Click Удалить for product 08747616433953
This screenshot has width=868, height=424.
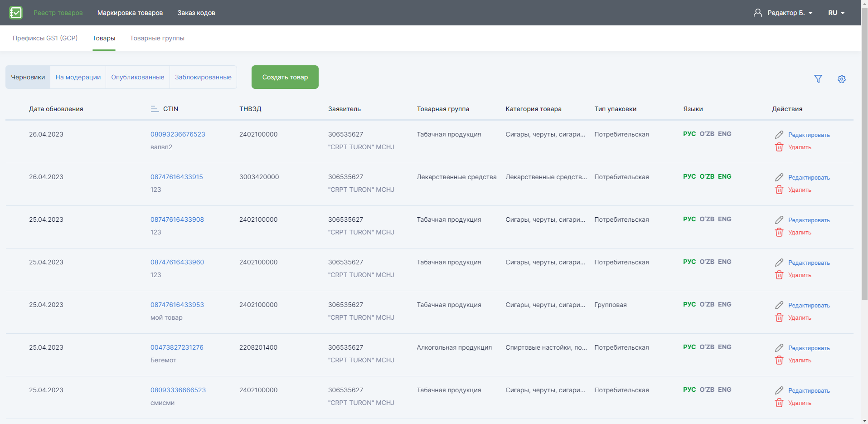[x=800, y=317]
